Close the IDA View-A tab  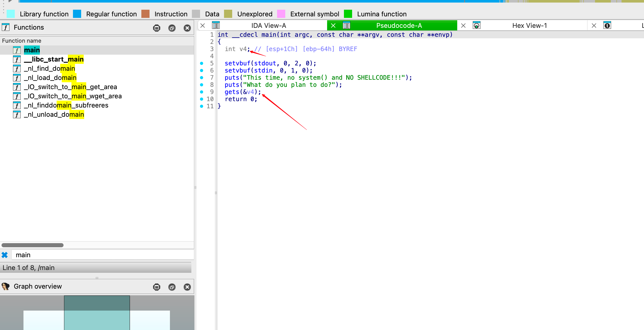203,26
